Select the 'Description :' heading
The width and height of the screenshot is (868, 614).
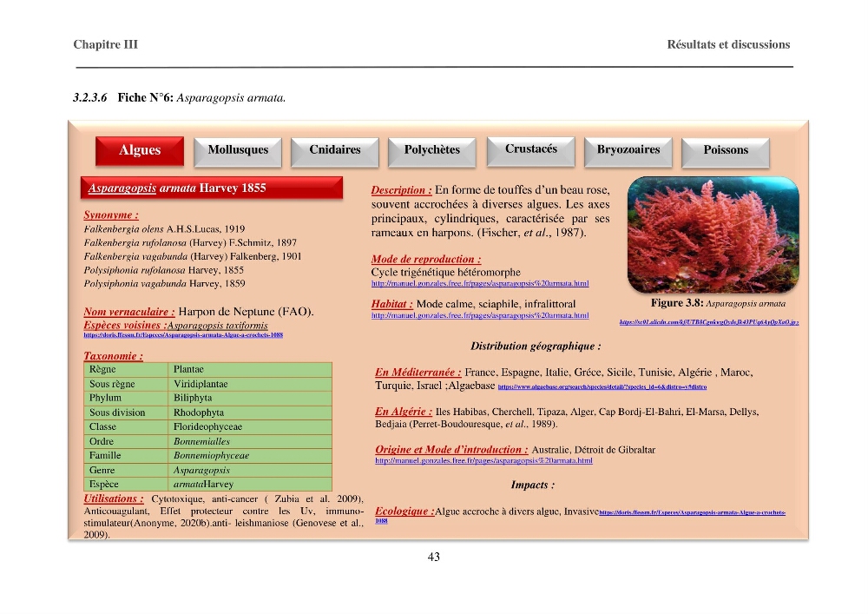click(x=401, y=190)
